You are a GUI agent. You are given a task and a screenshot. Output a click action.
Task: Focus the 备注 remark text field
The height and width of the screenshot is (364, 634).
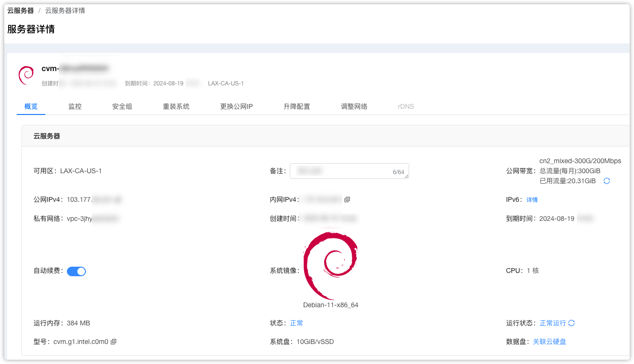[x=349, y=171]
